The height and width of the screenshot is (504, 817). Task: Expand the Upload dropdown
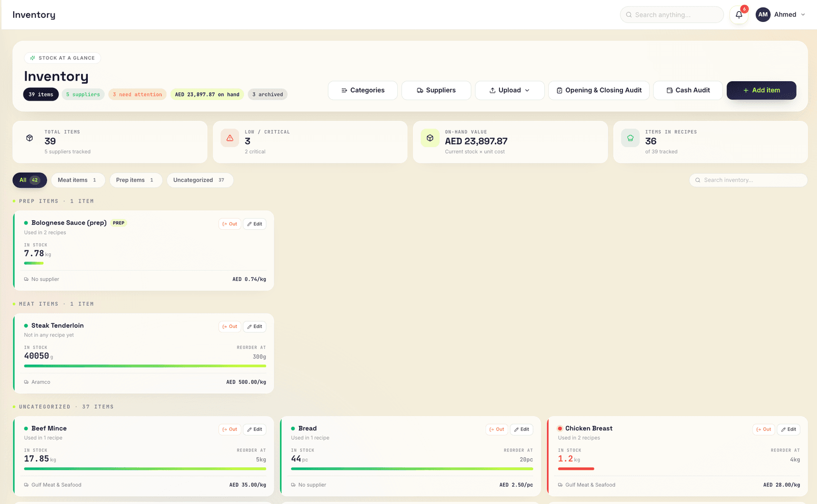pos(510,90)
